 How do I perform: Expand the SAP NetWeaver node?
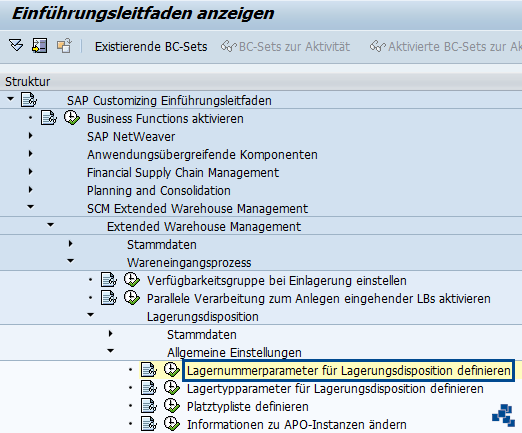(x=31, y=136)
